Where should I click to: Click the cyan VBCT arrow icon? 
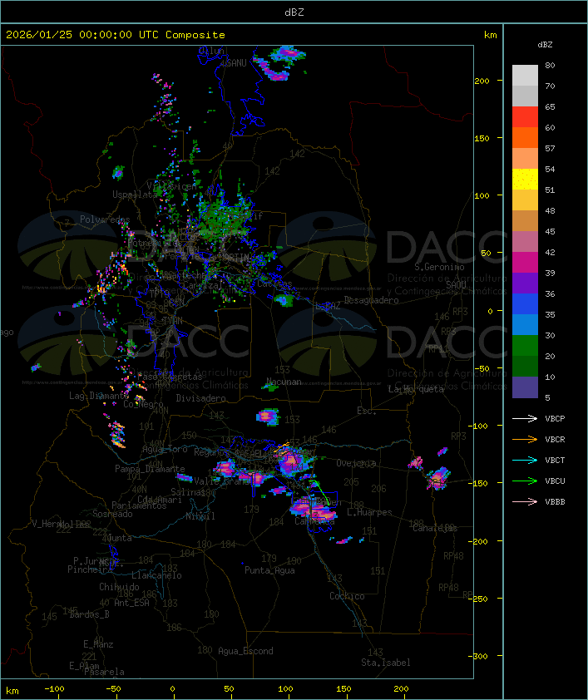(x=525, y=460)
